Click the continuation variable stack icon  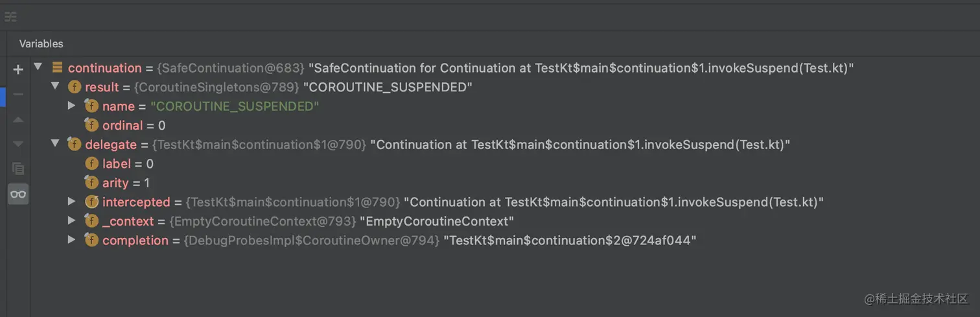[57, 67]
